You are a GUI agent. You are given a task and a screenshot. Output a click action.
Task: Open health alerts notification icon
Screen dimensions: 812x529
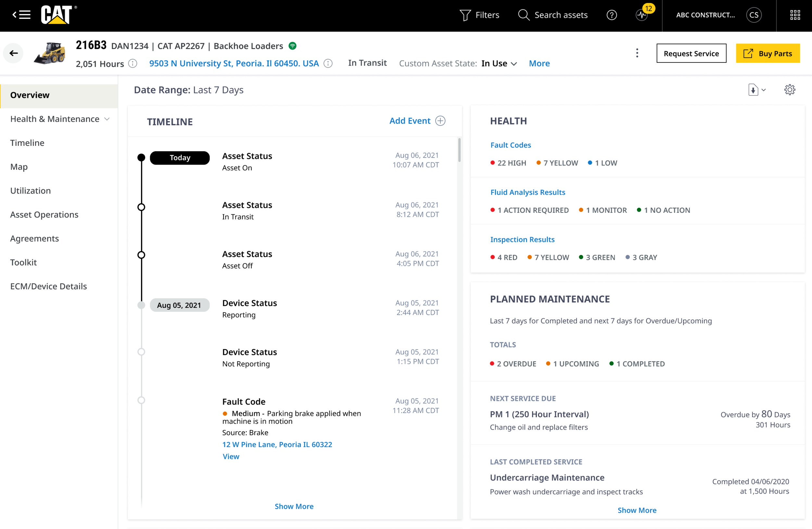coord(642,15)
